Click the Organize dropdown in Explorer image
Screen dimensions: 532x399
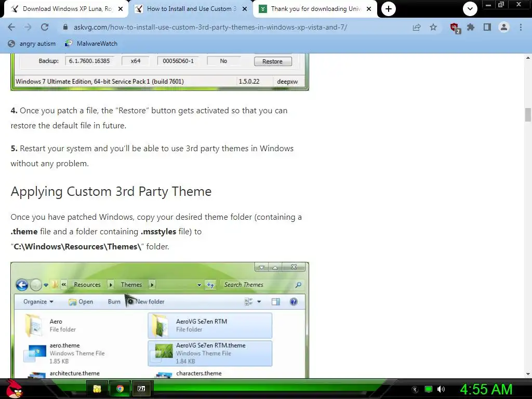38,302
